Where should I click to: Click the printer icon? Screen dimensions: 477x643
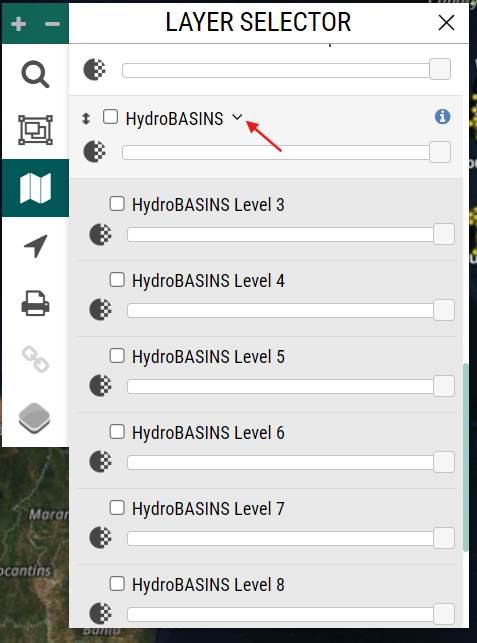point(35,303)
